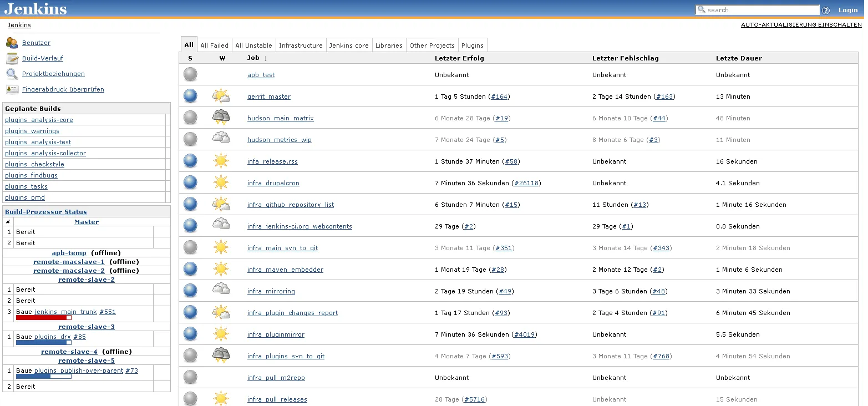Click the search magnifier icon
Viewport: 868px width, 406px height.
tap(701, 9)
